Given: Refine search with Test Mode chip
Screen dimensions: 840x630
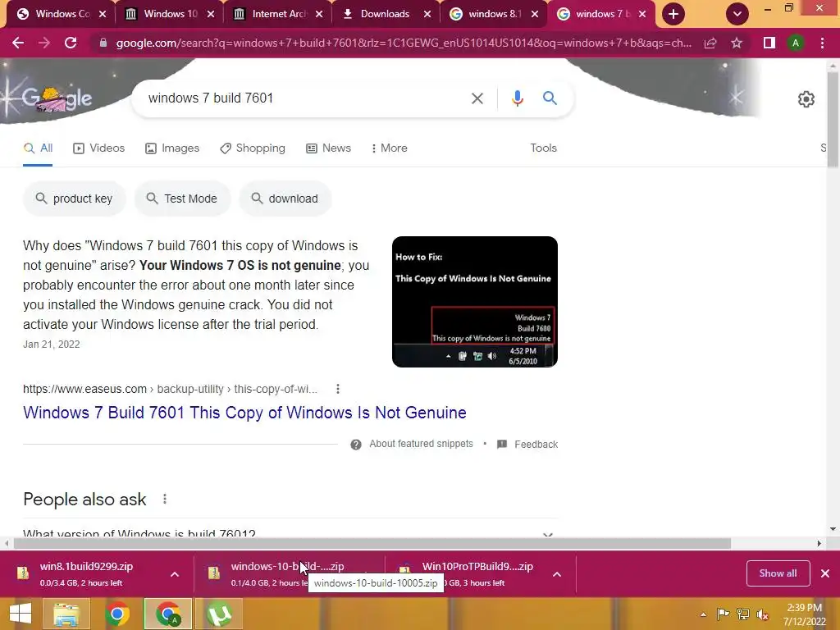Looking at the screenshot, I should point(183,199).
